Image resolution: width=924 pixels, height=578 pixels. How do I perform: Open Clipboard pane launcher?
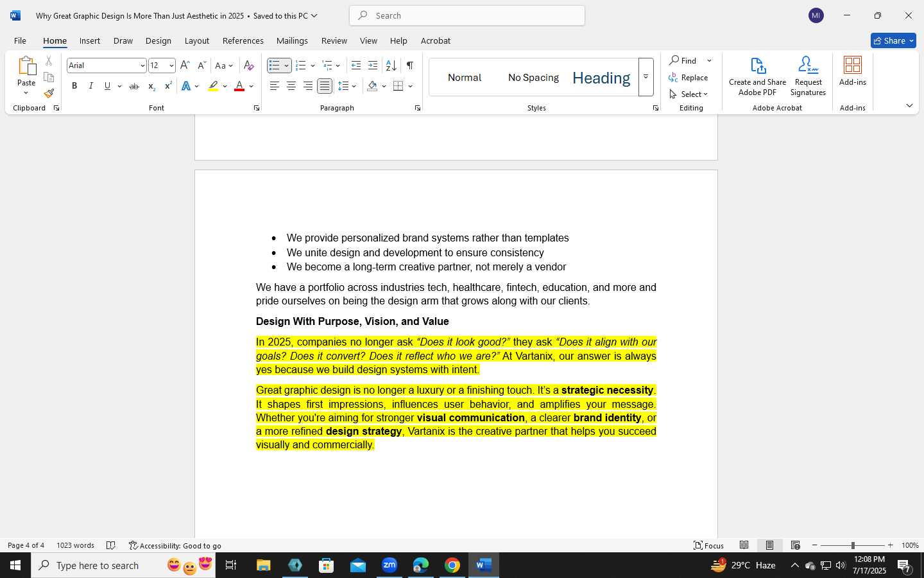56,108
